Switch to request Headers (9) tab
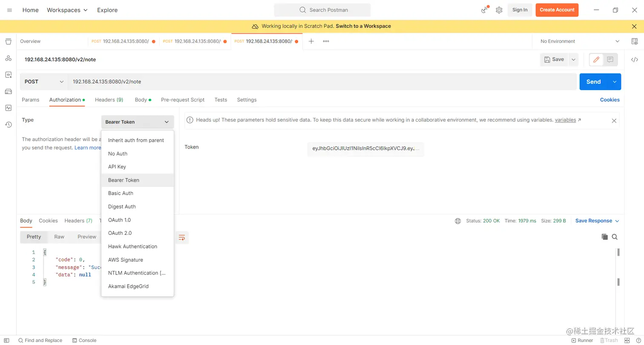 click(x=109, y=100)
